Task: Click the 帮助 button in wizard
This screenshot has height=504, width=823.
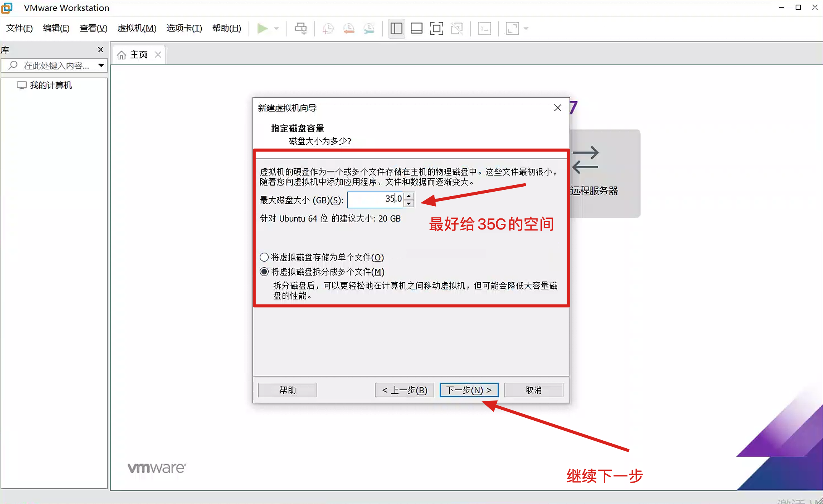Action: [287, 390]
